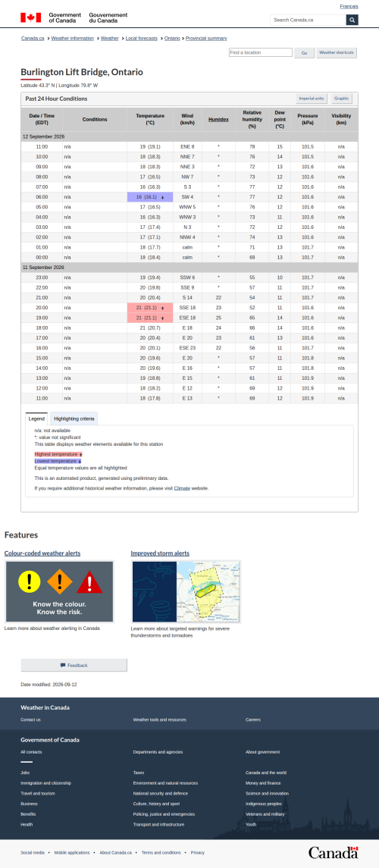Open Culture, history and sport link
Image resolution: width=379 pixels, height=868 pixels.
156,804
